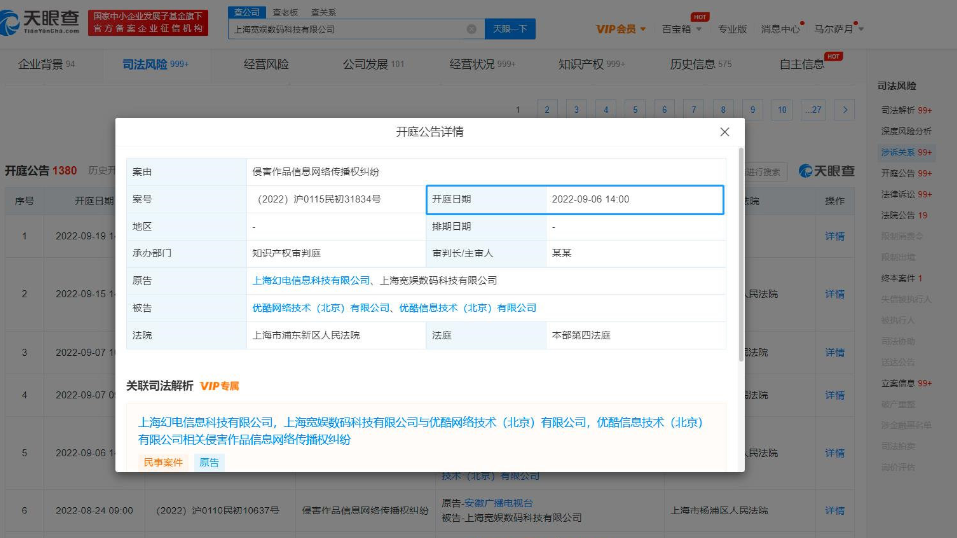Open 开庭公告 in right sidebar
957x538 pixels.
click(906, 173)
